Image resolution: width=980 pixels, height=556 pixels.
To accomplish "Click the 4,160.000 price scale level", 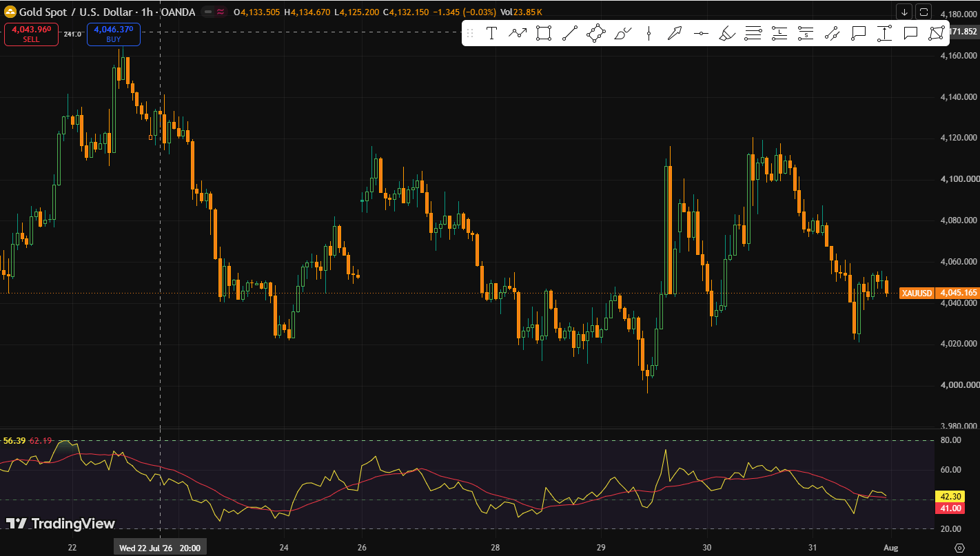I will click(959, 55).
